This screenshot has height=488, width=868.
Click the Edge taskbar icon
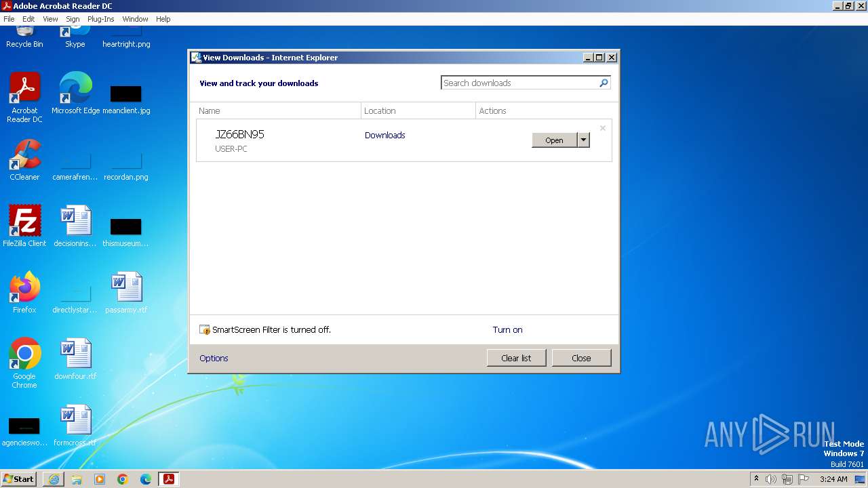click(146, 479)
